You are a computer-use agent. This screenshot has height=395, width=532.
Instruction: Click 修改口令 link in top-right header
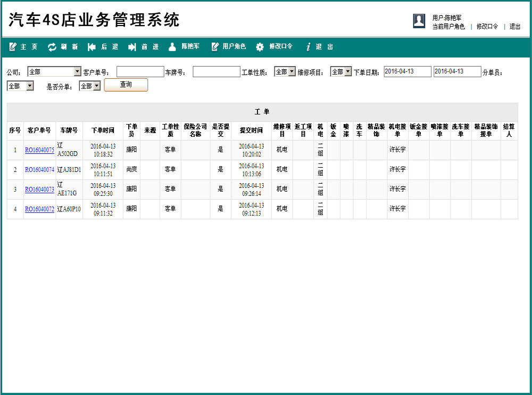487,27
